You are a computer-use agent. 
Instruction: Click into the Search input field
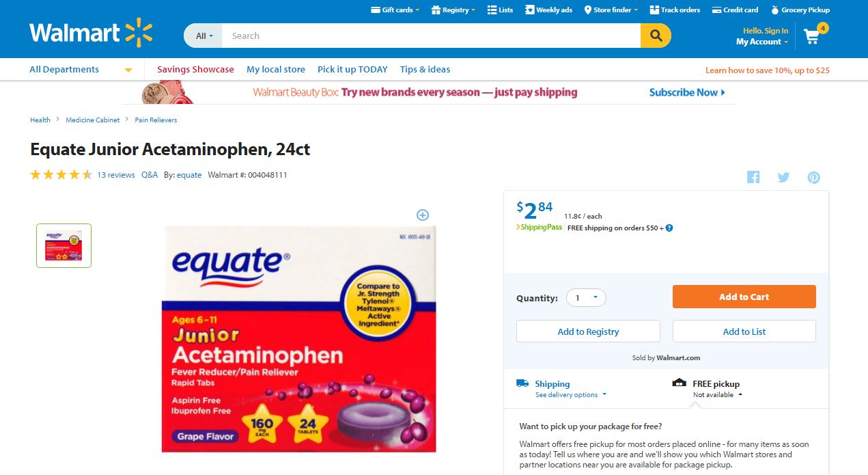click(x=430, y=36)
